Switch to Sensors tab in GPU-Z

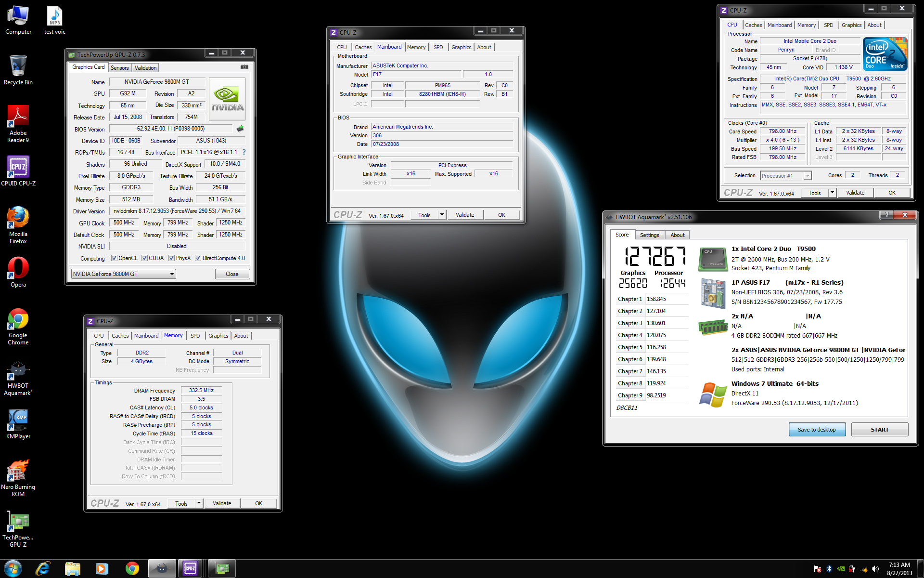point(120,68)
